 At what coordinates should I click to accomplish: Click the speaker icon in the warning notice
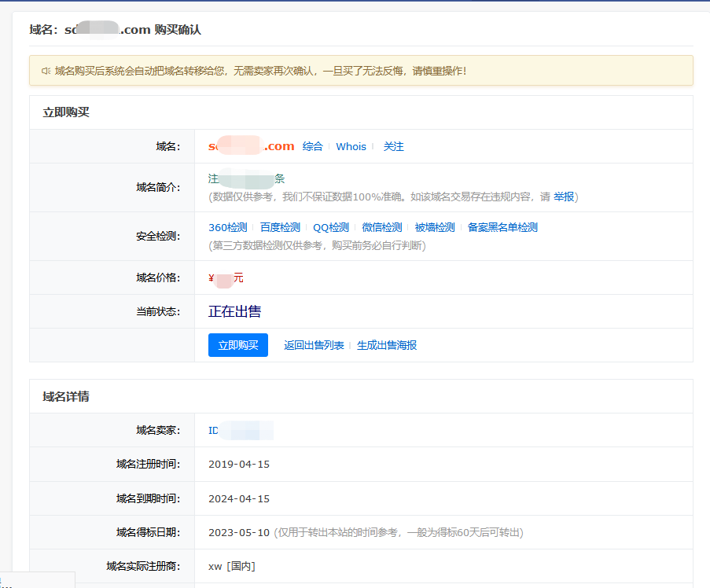[x=46, y=71]
